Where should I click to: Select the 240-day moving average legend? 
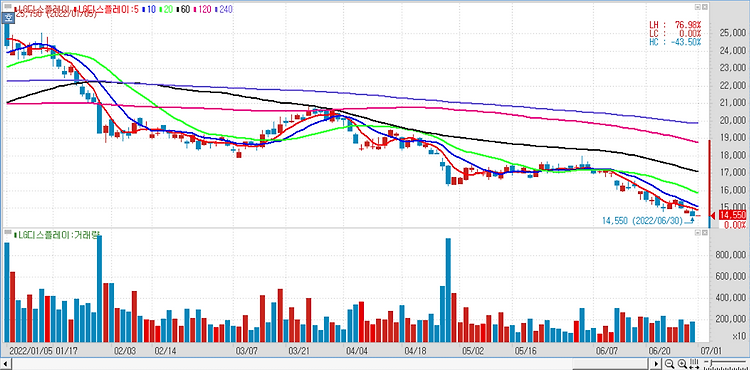[223, 9]
